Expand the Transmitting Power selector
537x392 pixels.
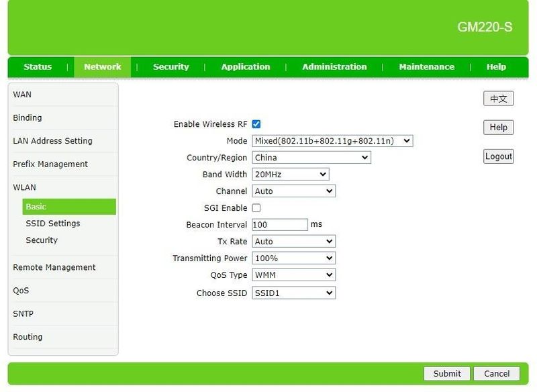[293, 258]
